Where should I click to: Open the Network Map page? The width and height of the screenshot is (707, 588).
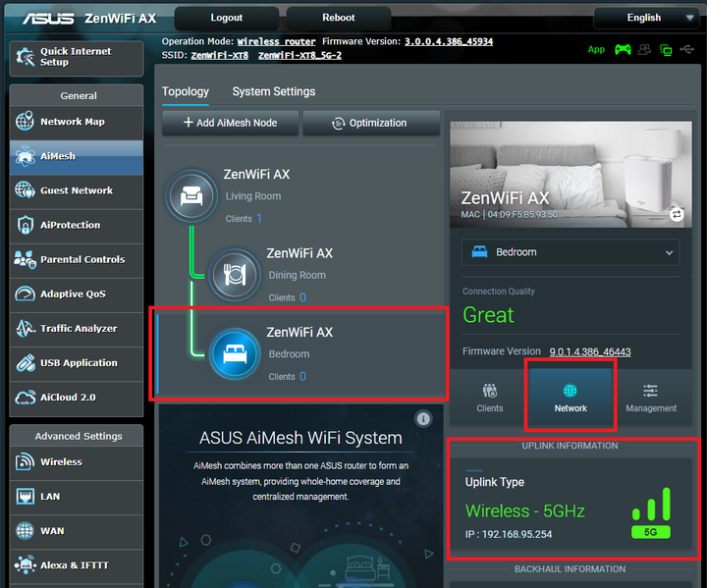click(77, 122)
